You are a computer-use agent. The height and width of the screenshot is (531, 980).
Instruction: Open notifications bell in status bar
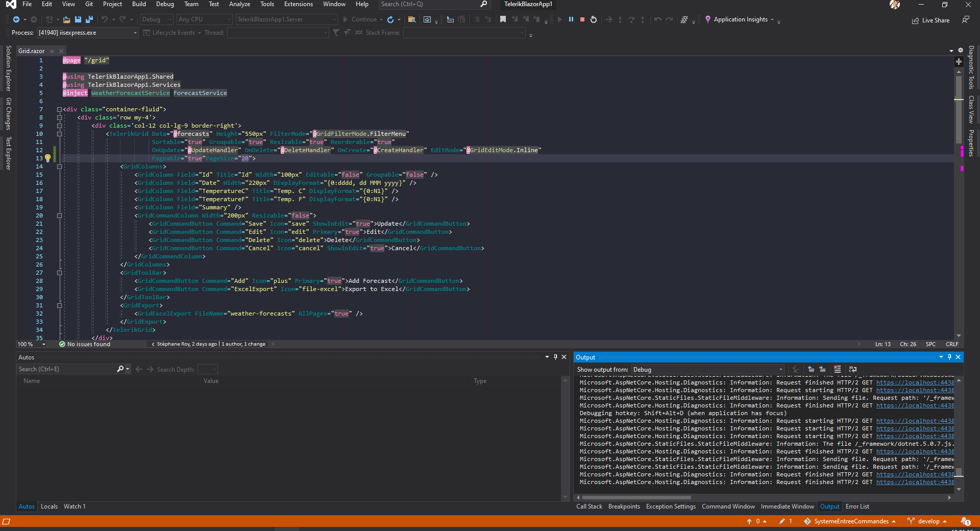pyautogui.click(x=965, y=521)
